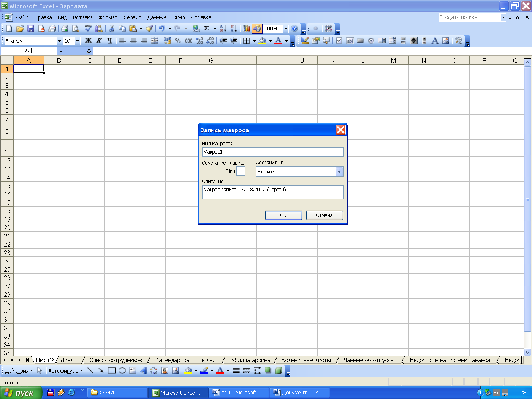The height and width of the screenshot is (399, 532).
Task: Select the Arrow drawing tool
Action: tap(101, 370)
